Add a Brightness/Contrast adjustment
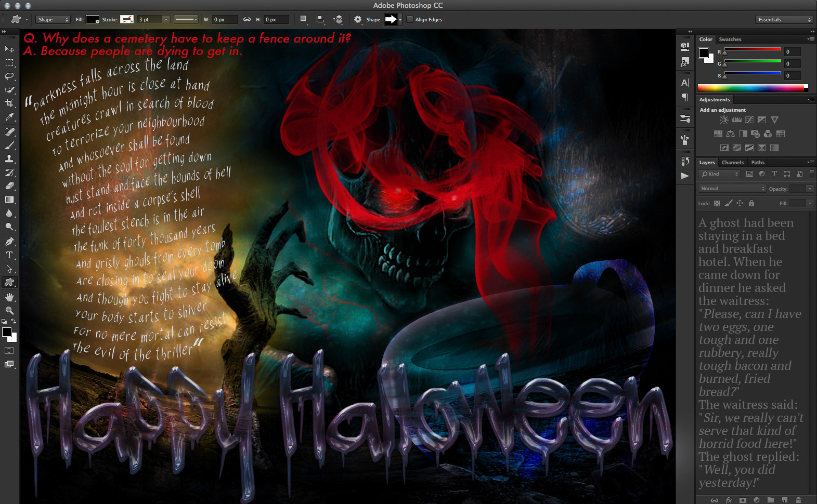Screen dimensions: 817x504 (x=724, y=120)
